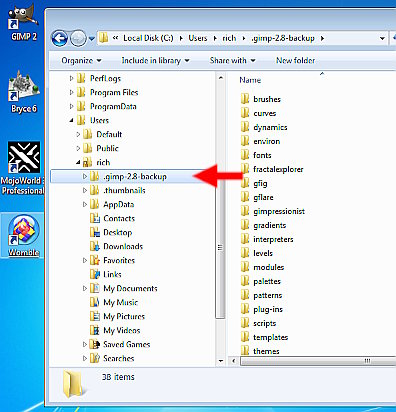Screen dimensions: 396x412
Task: Open the GIMP 2 desktop shortcut
Action: tap(23, 23)
